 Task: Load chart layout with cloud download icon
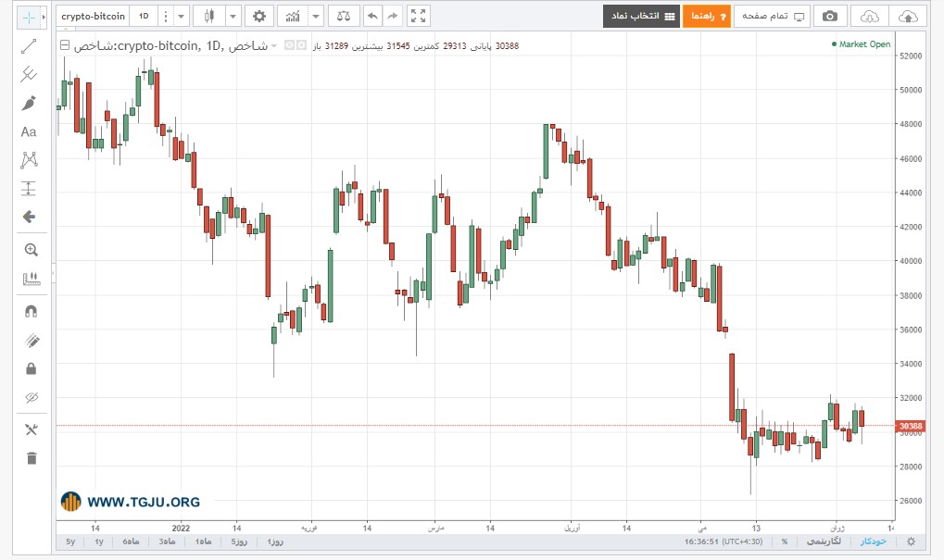coord(870,17)
